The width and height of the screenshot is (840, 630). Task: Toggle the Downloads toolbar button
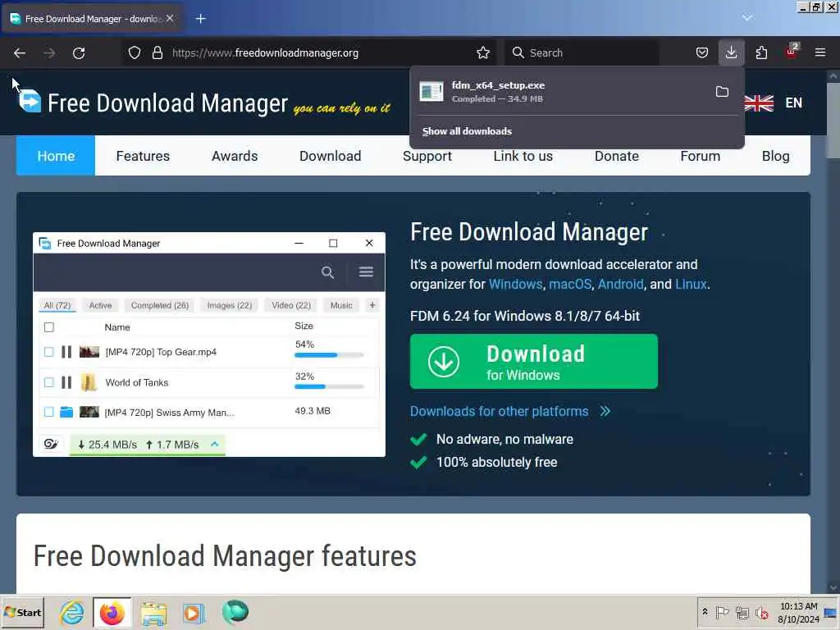point(731,52)
